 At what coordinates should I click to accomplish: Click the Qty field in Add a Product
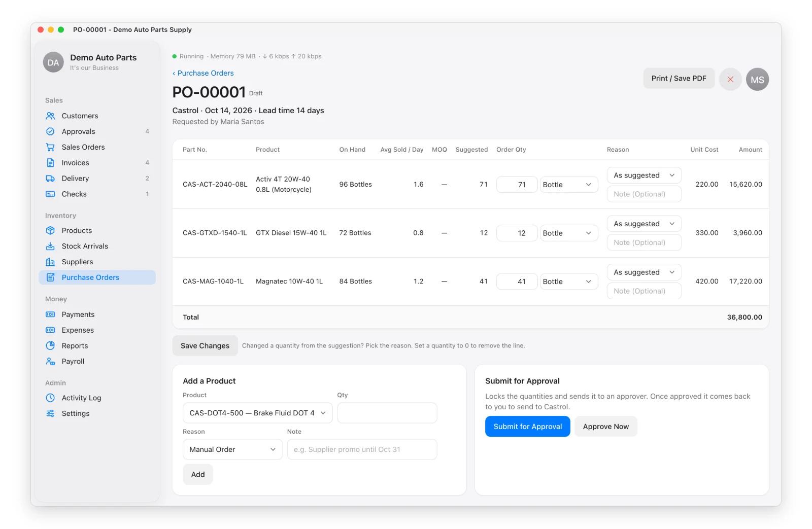(387, 413)
